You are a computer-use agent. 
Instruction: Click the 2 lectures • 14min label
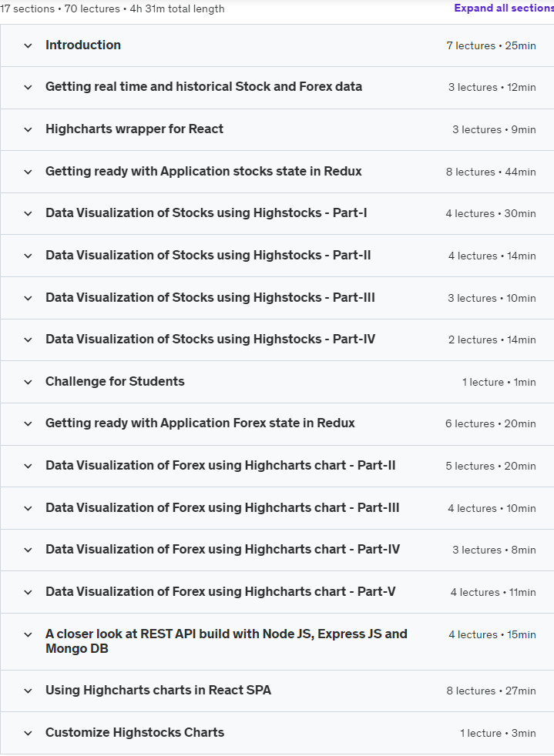pyautogui.click(x=492, y=340)
